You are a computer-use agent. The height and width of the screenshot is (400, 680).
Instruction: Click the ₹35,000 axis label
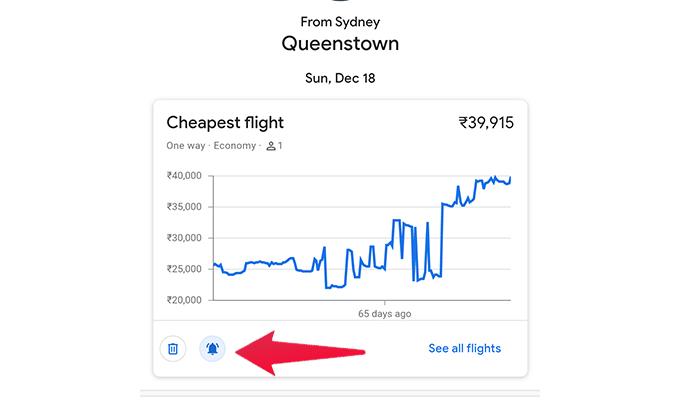[x=184, y=207]
